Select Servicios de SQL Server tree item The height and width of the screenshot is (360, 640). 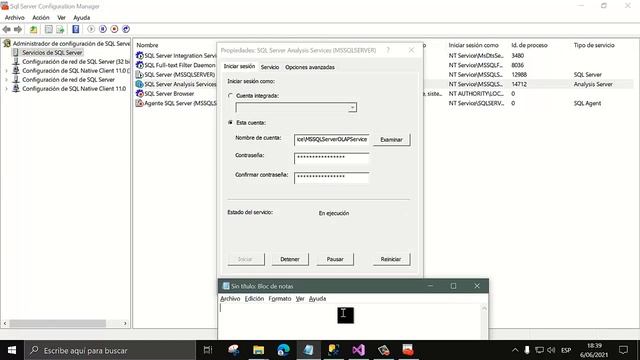click(x=52, y=53)
